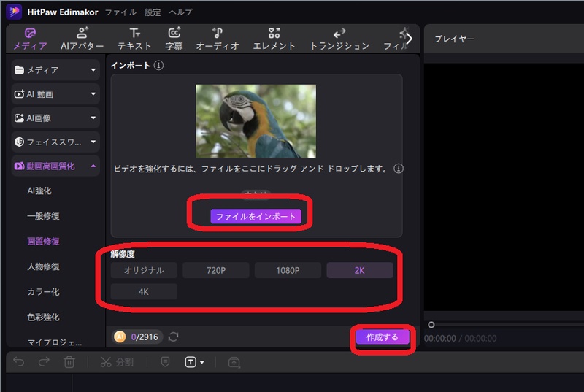Click the marker icon in timeline toolbar

(166, 362)
